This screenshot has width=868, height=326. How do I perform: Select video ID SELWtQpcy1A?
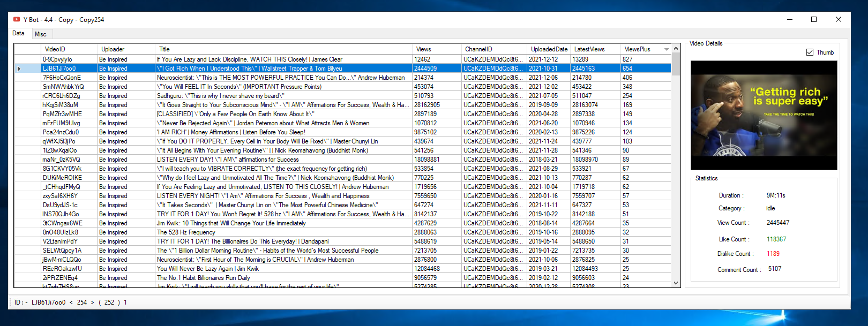click(62, 251)
